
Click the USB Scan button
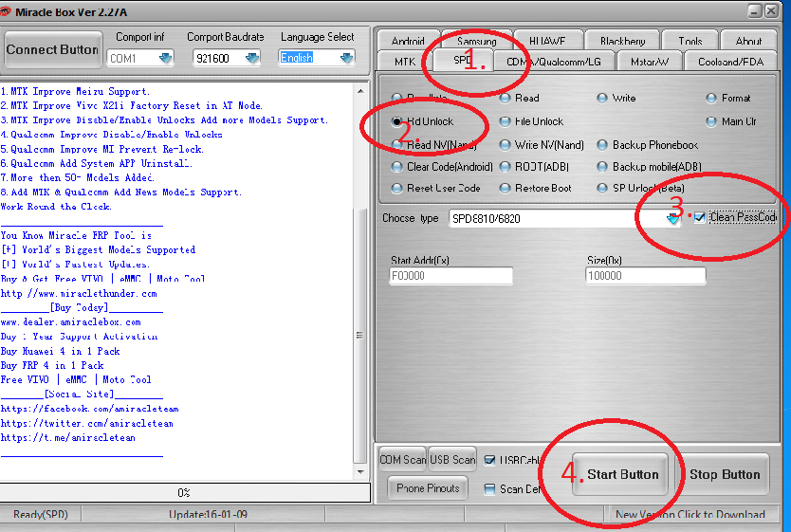[x=452, y=459]
